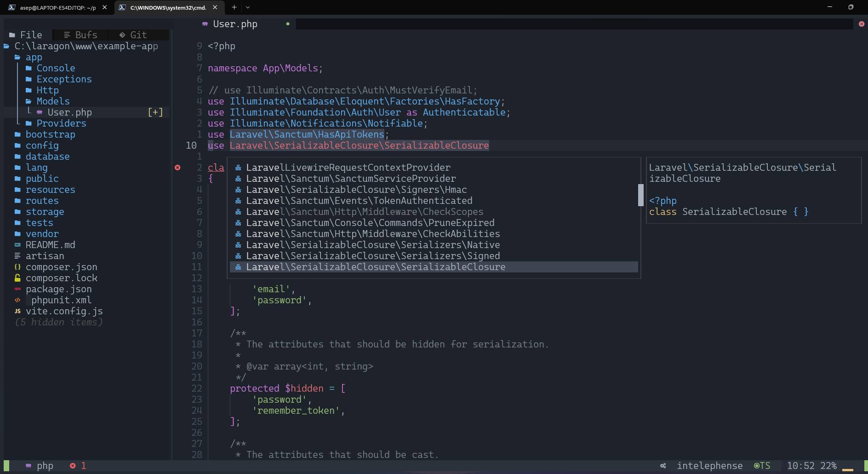
Task: Click the lang folder icon
Action: coord(17,168)
